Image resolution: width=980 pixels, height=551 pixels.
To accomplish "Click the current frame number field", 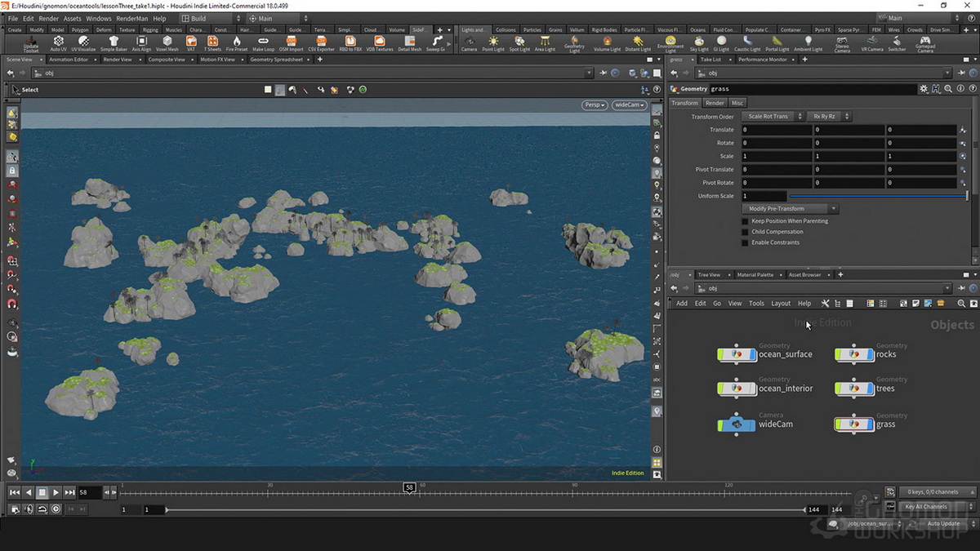I will click(89, 492).
